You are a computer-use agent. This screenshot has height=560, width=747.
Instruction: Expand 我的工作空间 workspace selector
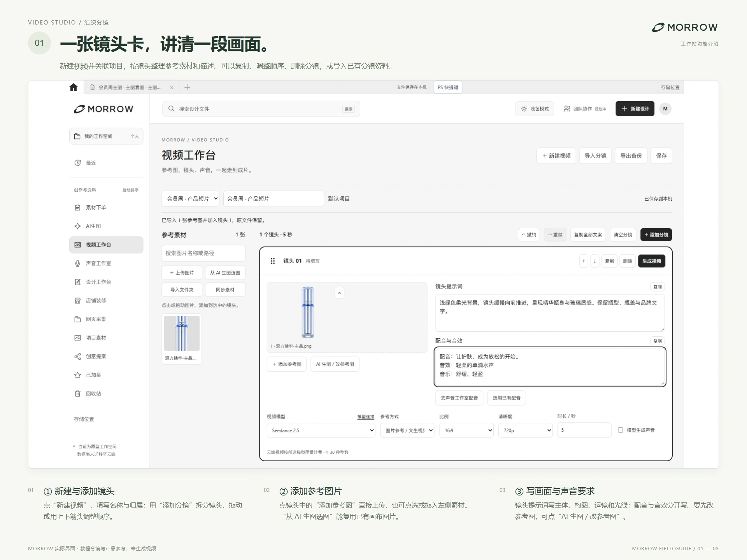click(106, 136)
